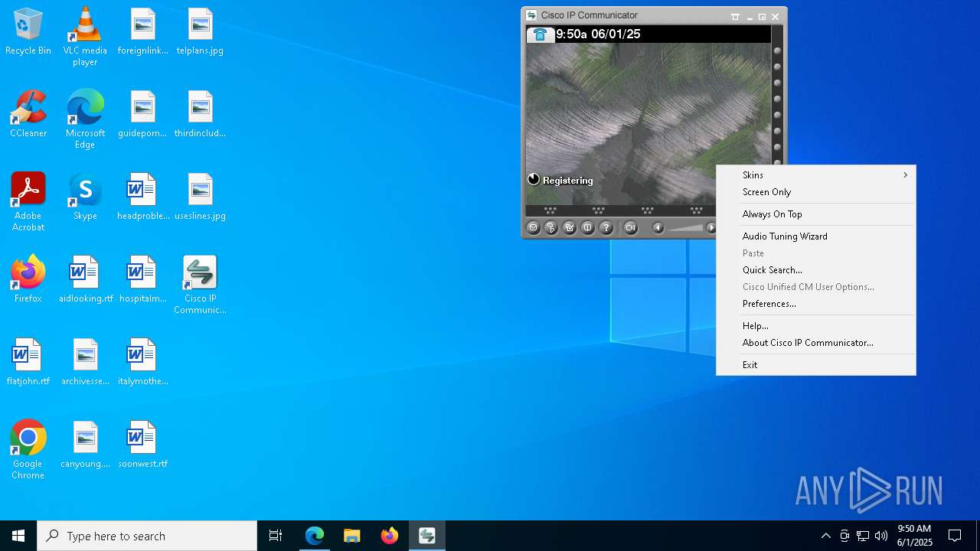This screenshot has height=551, width=980.
Task: Select the Skype desktop shortcut
Action: (85, 197)
